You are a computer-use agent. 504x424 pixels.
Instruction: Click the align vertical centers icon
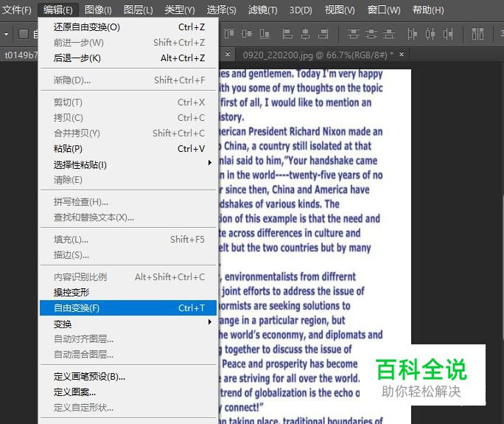248,34
